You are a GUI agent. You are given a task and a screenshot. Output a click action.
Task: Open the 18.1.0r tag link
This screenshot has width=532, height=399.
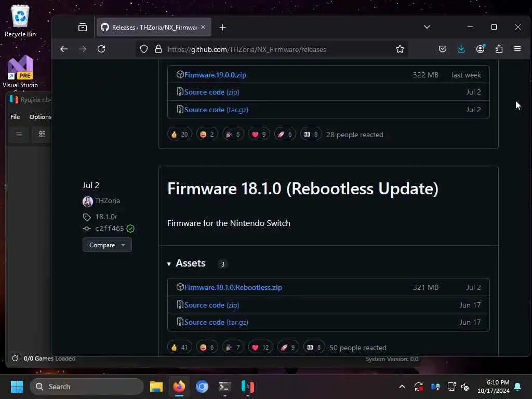click(x=106, y=217)
